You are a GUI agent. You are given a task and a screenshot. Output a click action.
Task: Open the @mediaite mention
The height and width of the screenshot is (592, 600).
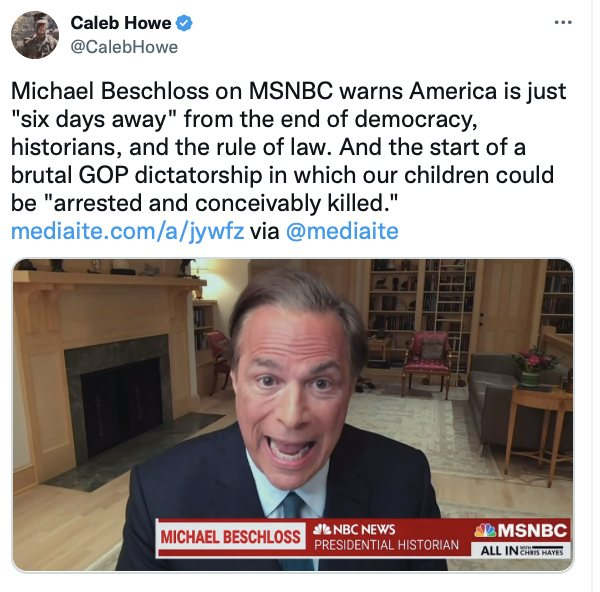click(342, 232)
